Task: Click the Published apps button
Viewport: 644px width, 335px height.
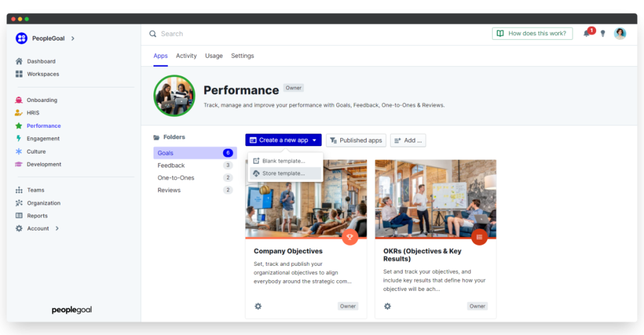Action: pyautogui.click(x=356, y=140)
